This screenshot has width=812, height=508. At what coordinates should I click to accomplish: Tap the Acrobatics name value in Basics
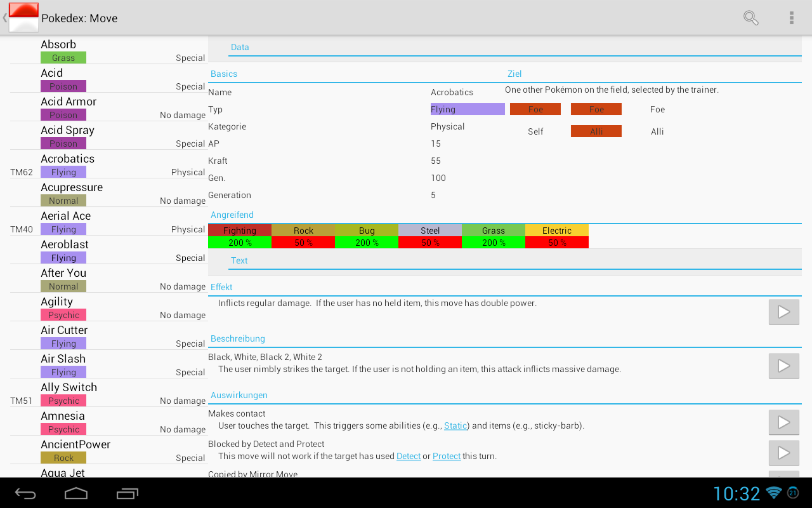click(452, 92)
